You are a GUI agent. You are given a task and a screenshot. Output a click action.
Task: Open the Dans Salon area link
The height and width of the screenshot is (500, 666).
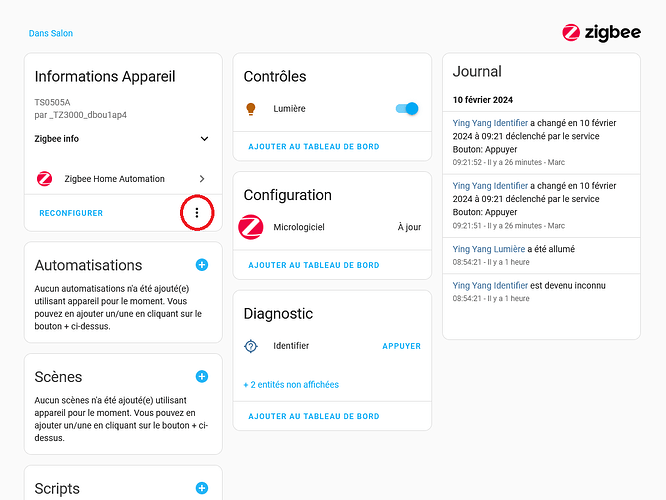point(51,33)
